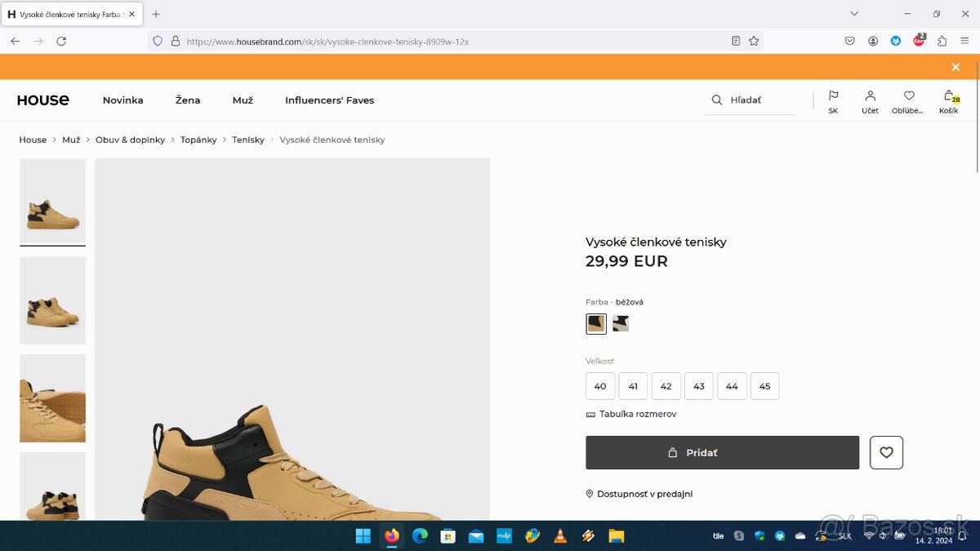Bookmark this page with star icon

754,41
